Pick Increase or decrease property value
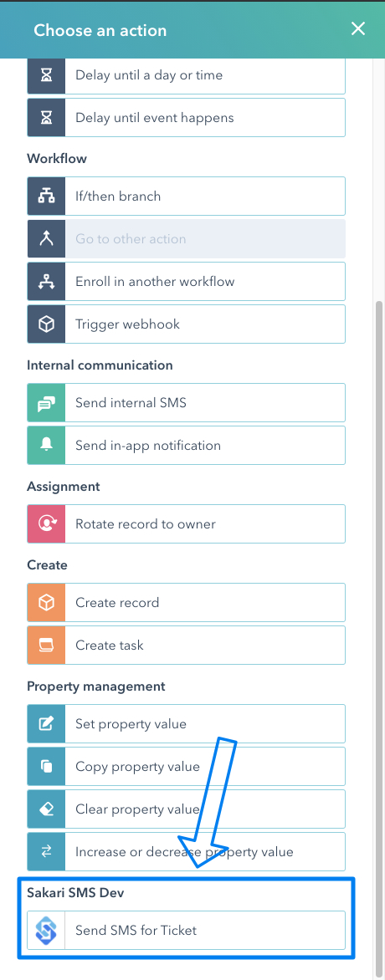 186,851
